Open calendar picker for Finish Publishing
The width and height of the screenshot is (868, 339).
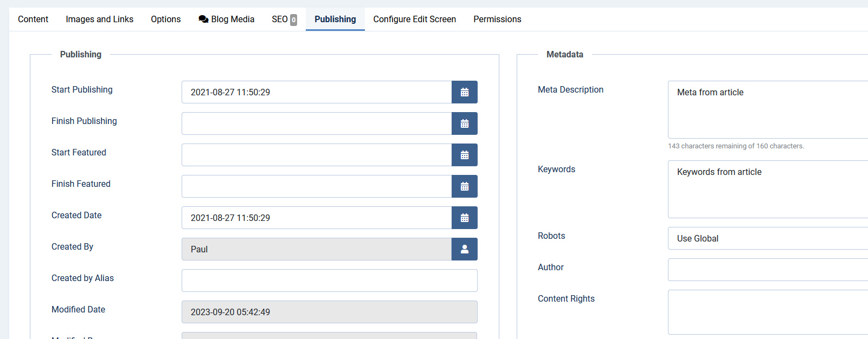click(464, 123)
